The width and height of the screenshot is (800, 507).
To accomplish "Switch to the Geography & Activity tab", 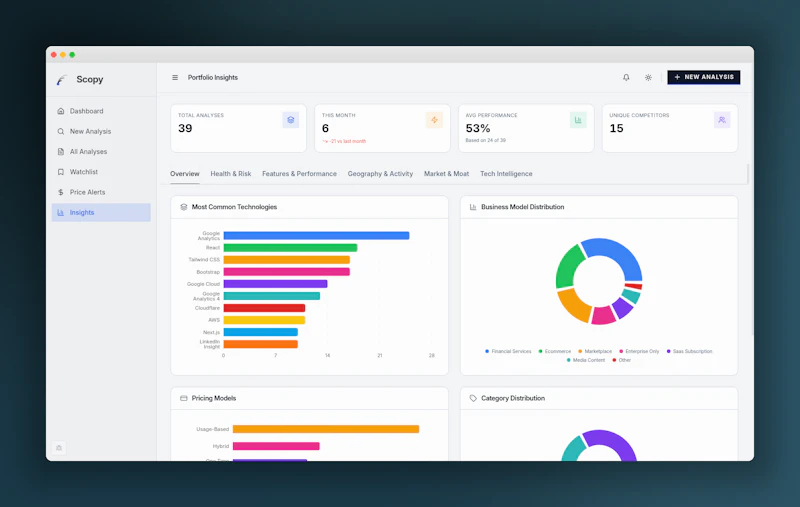I will tap(380, 174).
